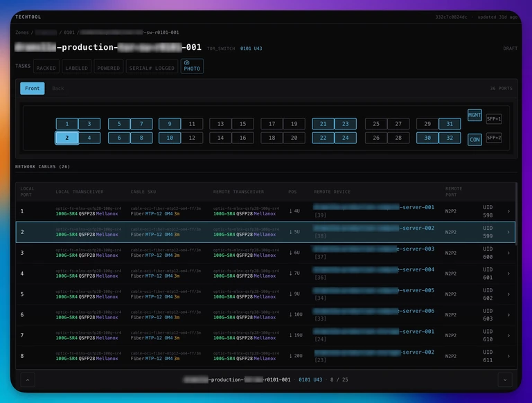
Task: Toggle the RACKED task
Action: click(46, 66)
